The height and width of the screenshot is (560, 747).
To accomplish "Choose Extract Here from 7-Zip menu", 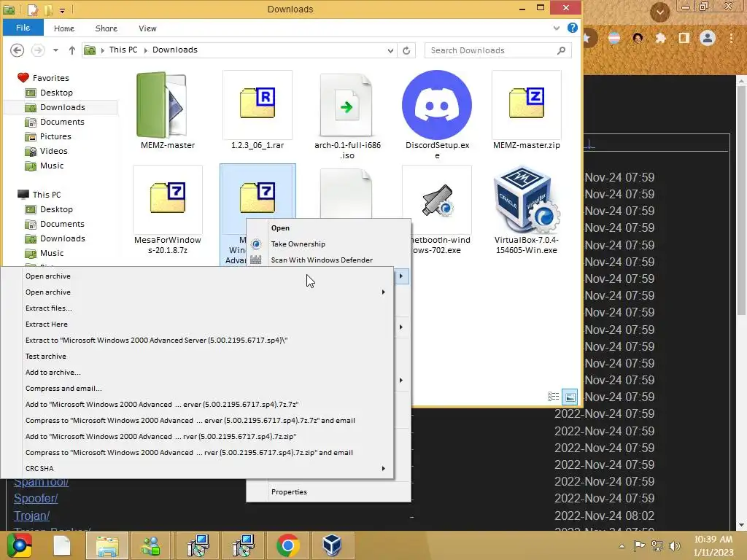I will pyautogui.click(x=197, y=324).
